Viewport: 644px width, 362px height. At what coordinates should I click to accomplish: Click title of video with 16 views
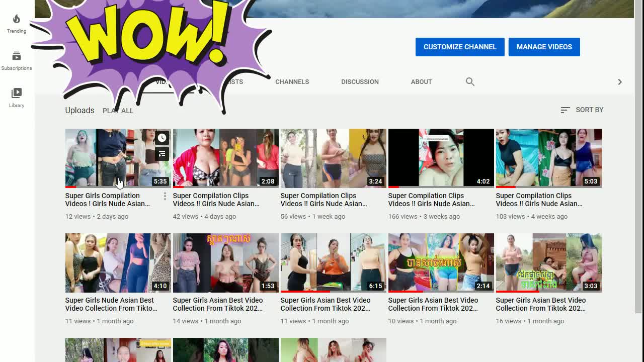541,304
